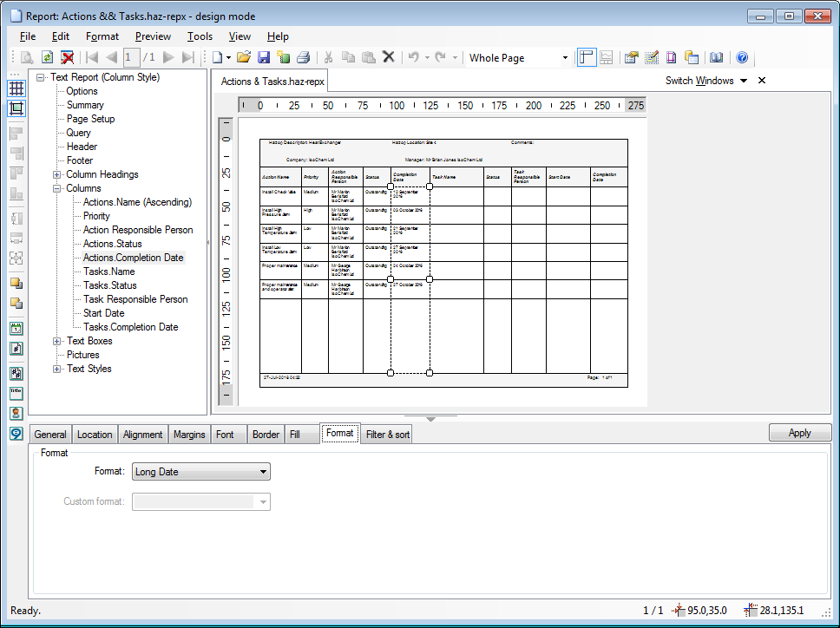
Task: Collapse the Columns tree node
Action: (x=57, y=188)
